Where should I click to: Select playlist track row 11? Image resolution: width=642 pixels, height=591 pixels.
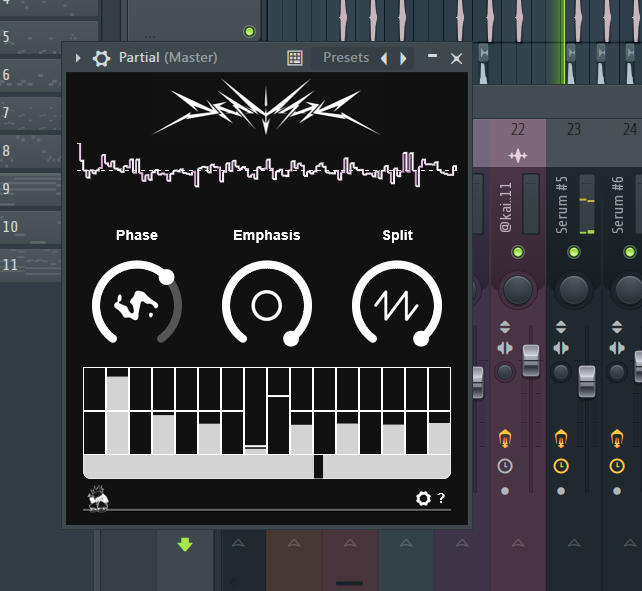(x=31, y=265)
